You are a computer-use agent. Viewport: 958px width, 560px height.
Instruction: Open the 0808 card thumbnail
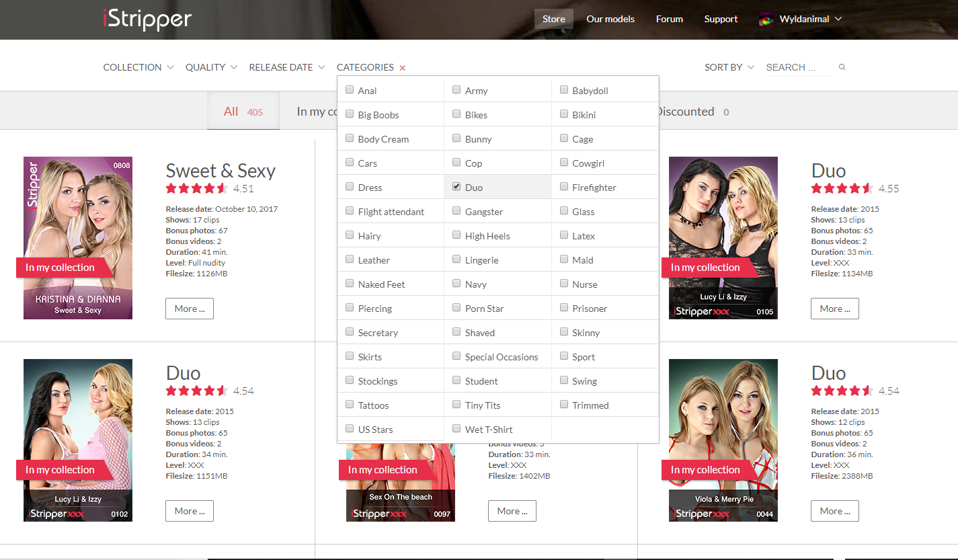tap(78, 238)
